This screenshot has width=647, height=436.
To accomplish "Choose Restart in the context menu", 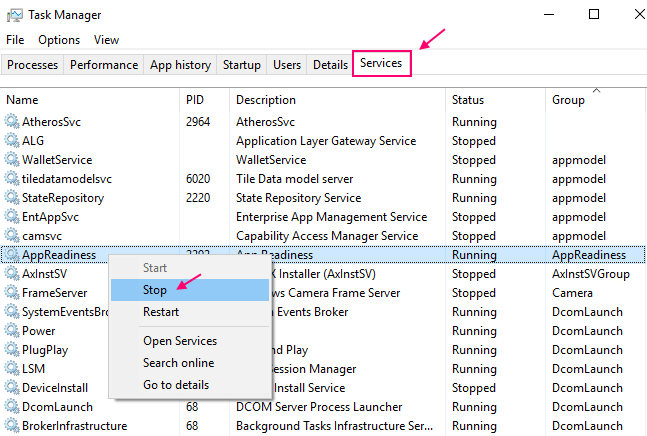I will pos(162,312).
